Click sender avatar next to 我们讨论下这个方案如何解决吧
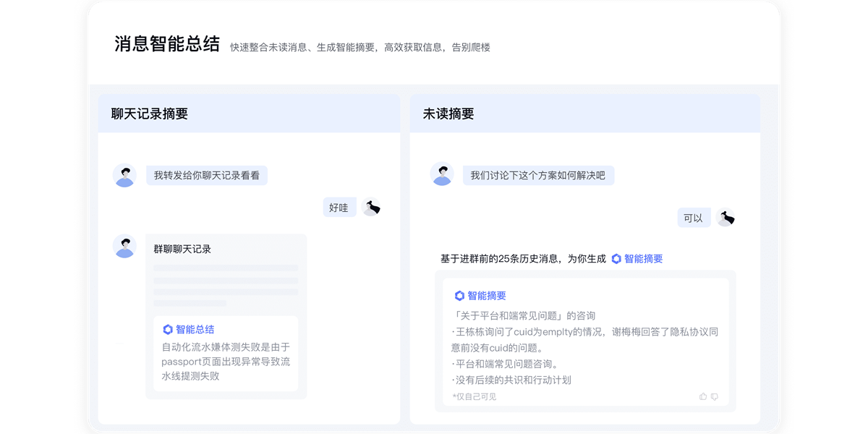Image resolution: width=868 pixels, height=434 pixels. (x=442, y=174)
